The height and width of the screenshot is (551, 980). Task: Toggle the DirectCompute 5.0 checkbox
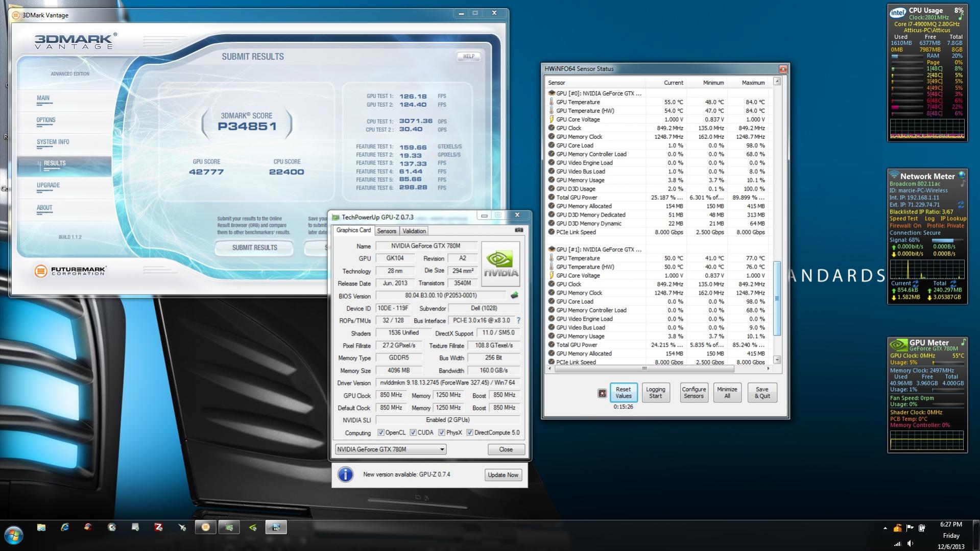point(470,433)
